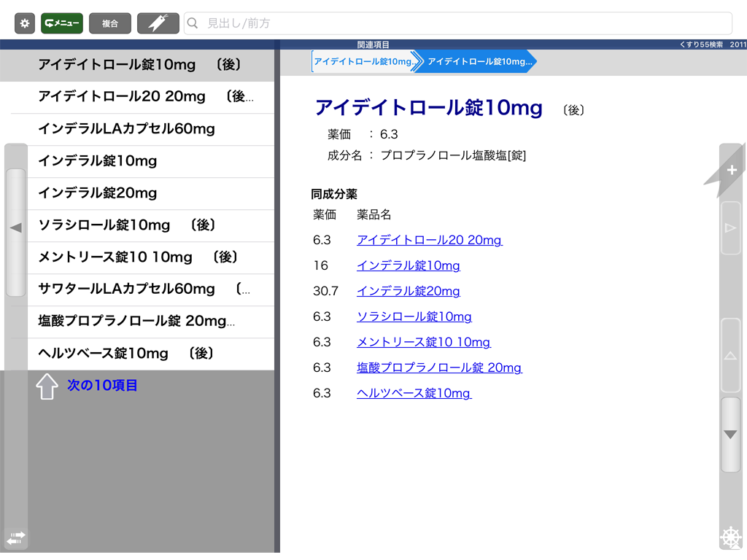747x560 pixels.
Task: Open link メントリース錠10 10mg
Action: (424, 342)
